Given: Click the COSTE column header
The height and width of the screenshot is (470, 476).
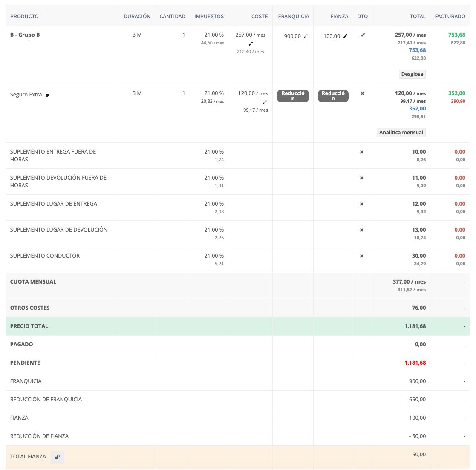Looking at the screenshot, I should tap(260, 16).
